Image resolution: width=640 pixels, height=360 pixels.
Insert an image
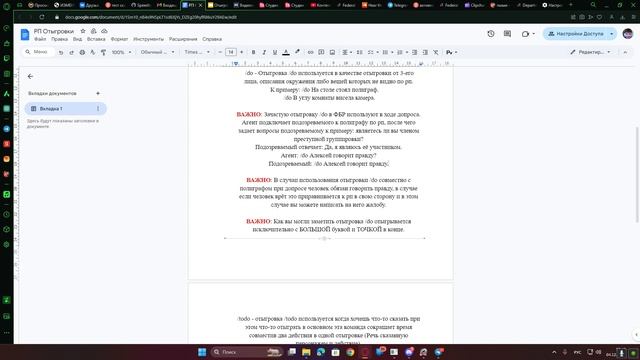tap(332, 52)
